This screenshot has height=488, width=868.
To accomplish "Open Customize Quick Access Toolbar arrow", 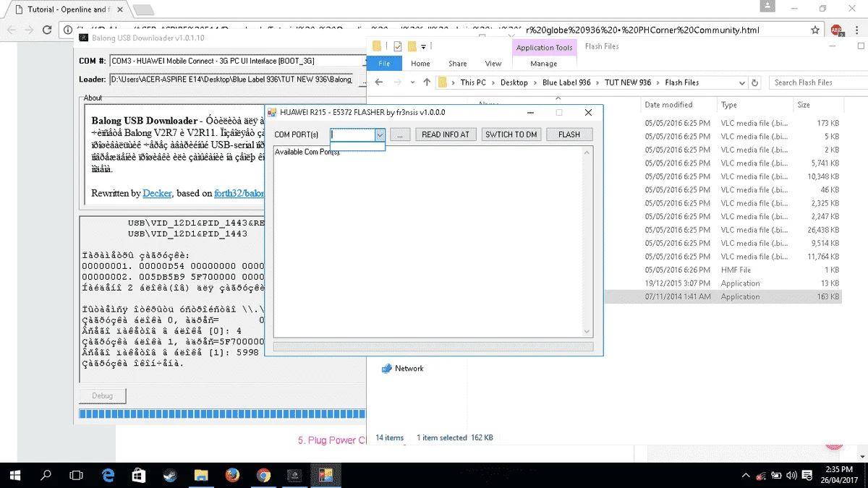I will [423, 46].
